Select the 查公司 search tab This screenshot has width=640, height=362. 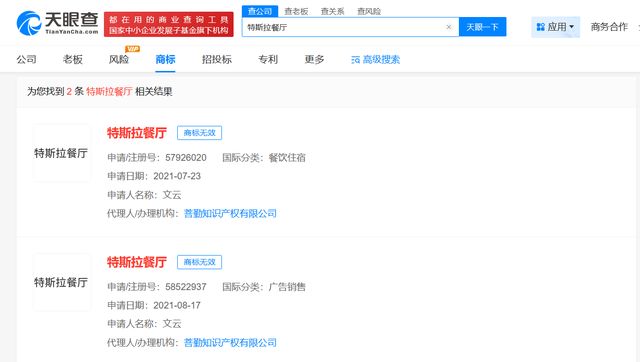(260, 11)
